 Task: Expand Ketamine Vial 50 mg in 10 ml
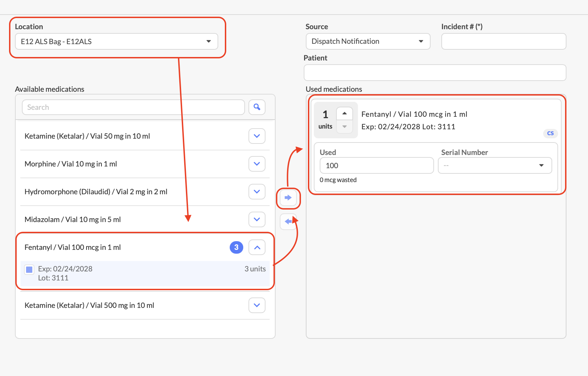[x=257, y=136]
